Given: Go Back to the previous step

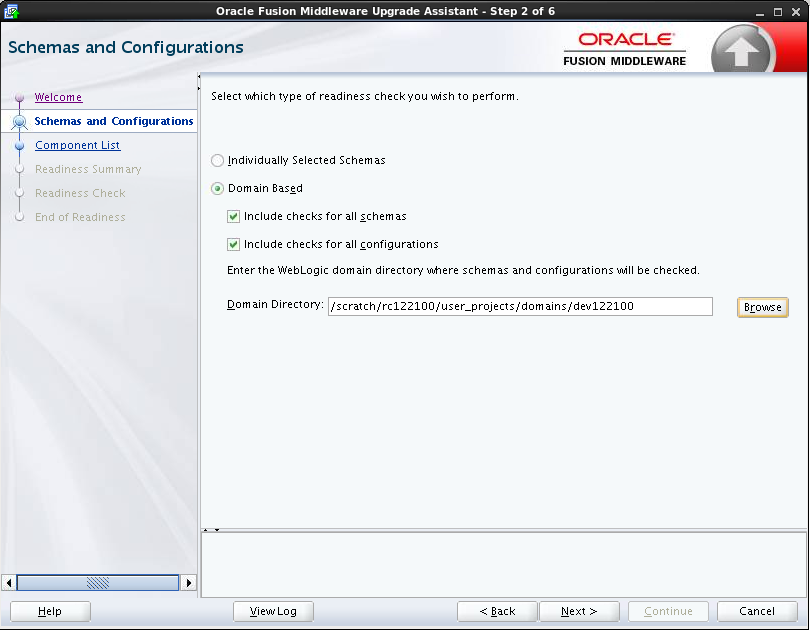Looking at the screenshot, I should pos(497,611).
